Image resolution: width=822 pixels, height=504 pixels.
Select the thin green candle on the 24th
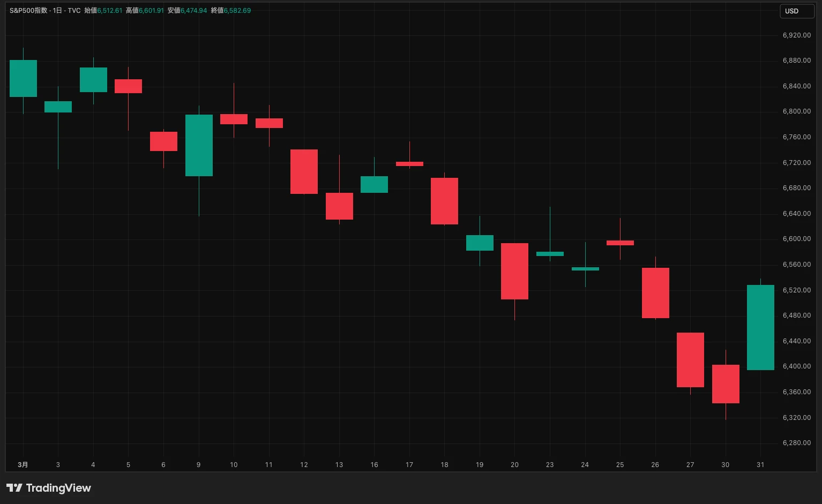click(x=585, y=269)
